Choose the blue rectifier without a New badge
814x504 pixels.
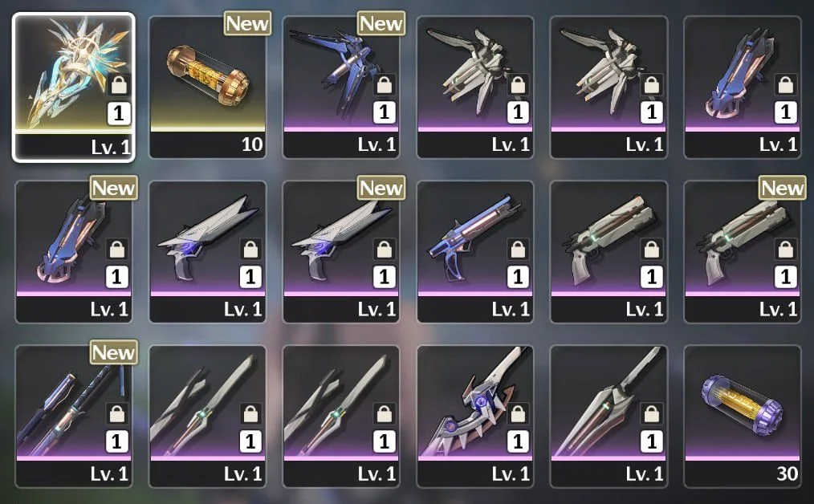coord(743,87)
